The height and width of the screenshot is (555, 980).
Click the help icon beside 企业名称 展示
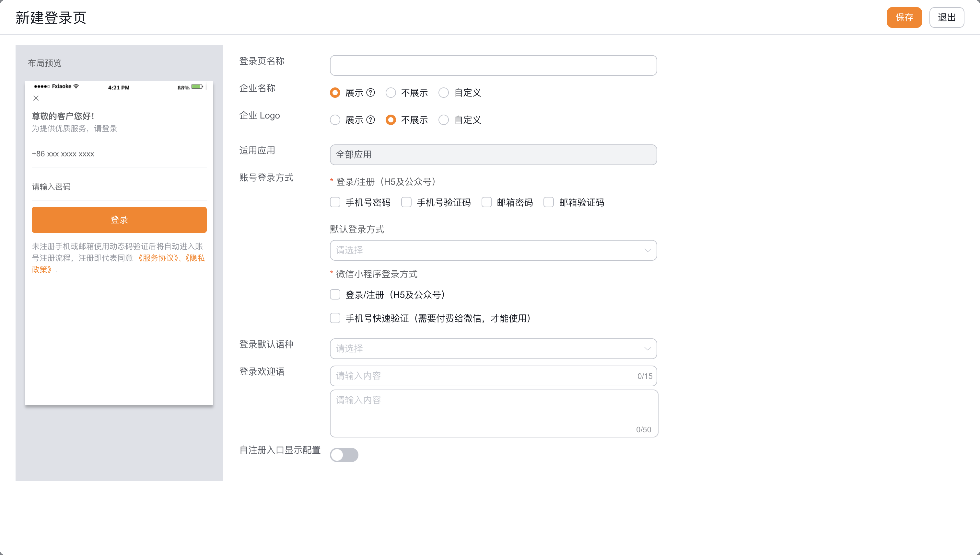(x=370, y=93)
